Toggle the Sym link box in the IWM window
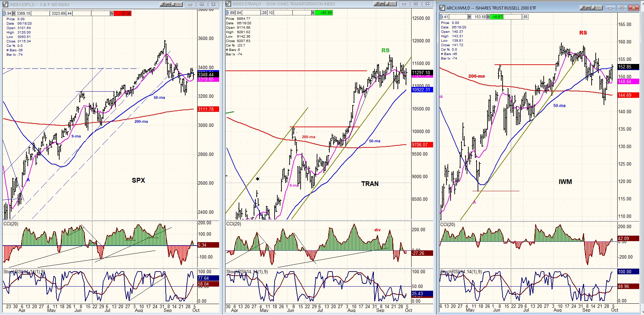 tap(585, 8)
